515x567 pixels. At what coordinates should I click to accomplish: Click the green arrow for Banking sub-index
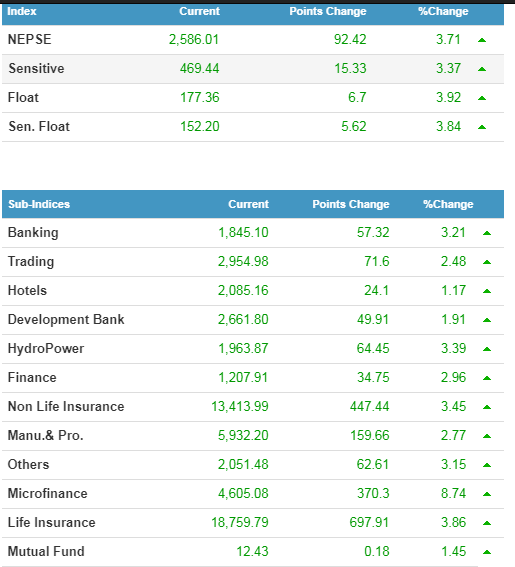[x=487, y=233]
